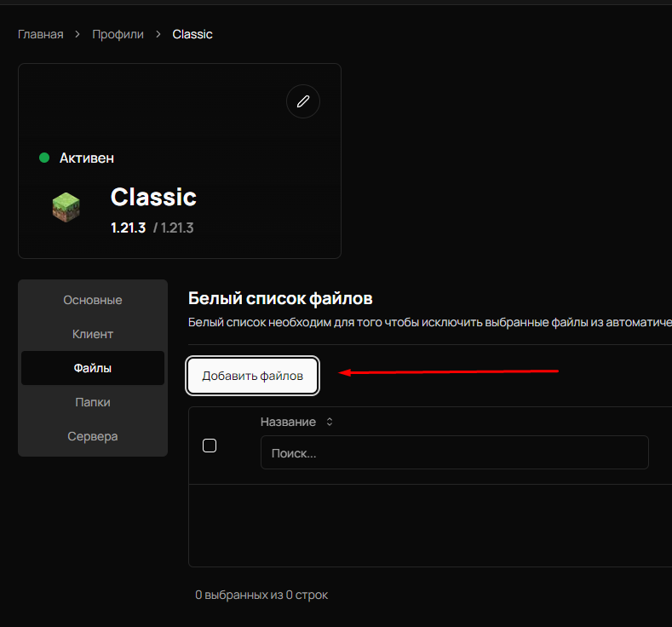Select the Файлы sidebar item
Image resolution: width=672 pixels, height=627 pixels.
93,368
